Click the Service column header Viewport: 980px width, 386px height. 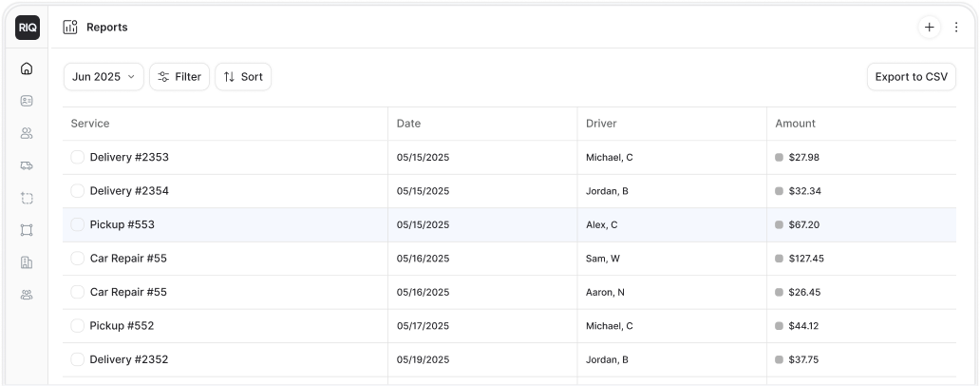tap(90, 124)
